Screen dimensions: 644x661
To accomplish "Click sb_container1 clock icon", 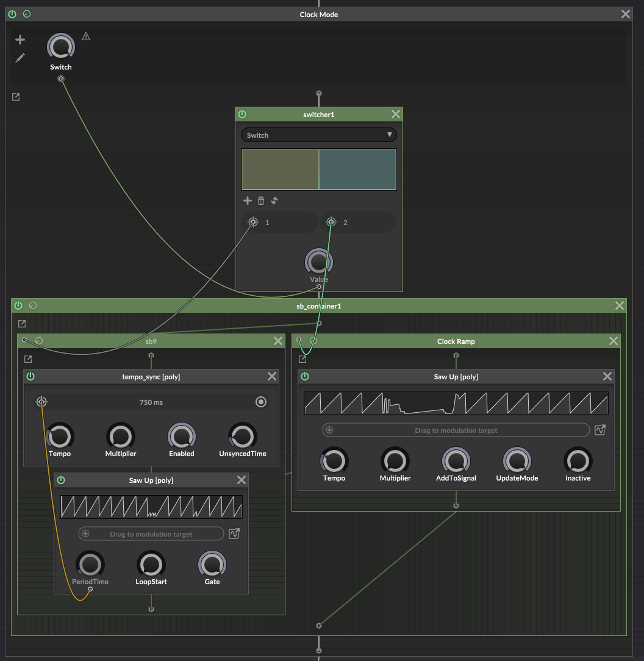I will tap(33, 305).
